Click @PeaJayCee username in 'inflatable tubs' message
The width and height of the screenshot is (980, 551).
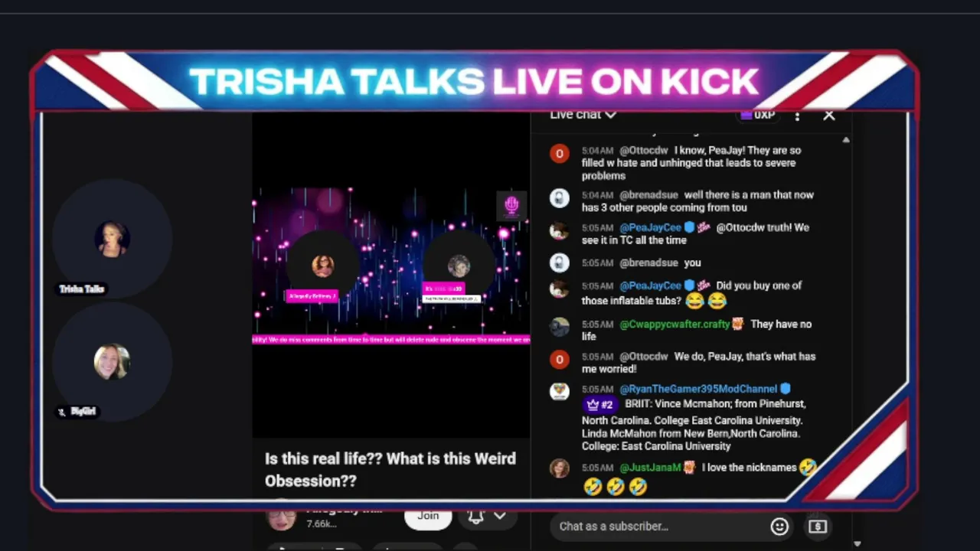point(650,285)
